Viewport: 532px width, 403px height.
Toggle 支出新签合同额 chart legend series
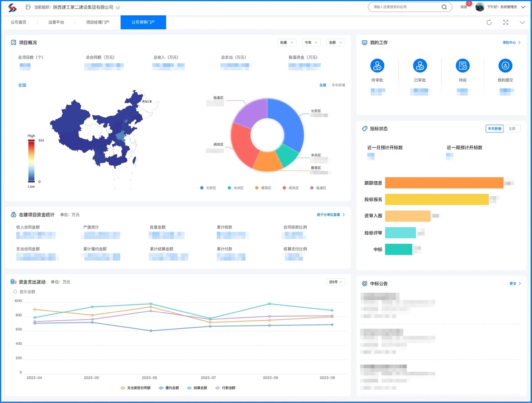135,388
